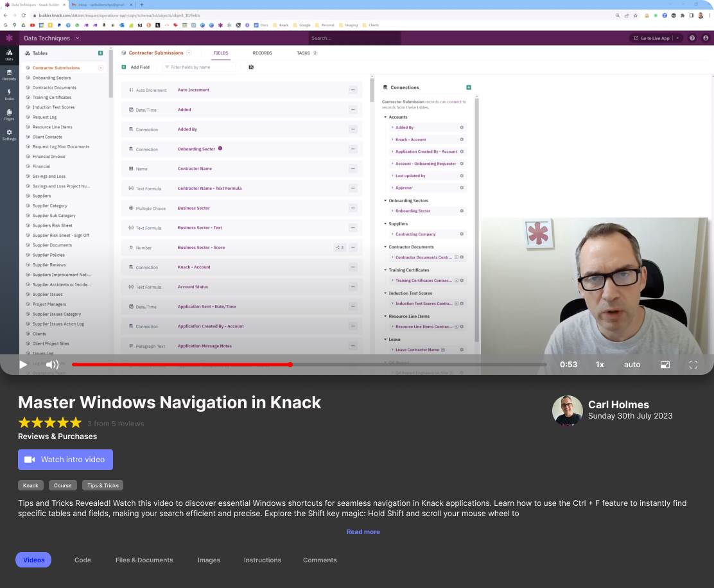Seek on the red video progress bar

point(309,365)
